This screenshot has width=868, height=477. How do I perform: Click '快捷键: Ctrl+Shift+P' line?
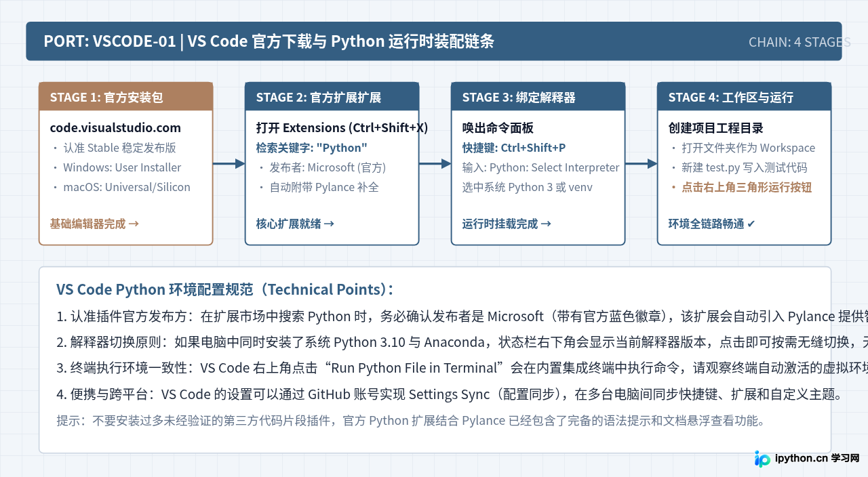click(x=513, y=148)
